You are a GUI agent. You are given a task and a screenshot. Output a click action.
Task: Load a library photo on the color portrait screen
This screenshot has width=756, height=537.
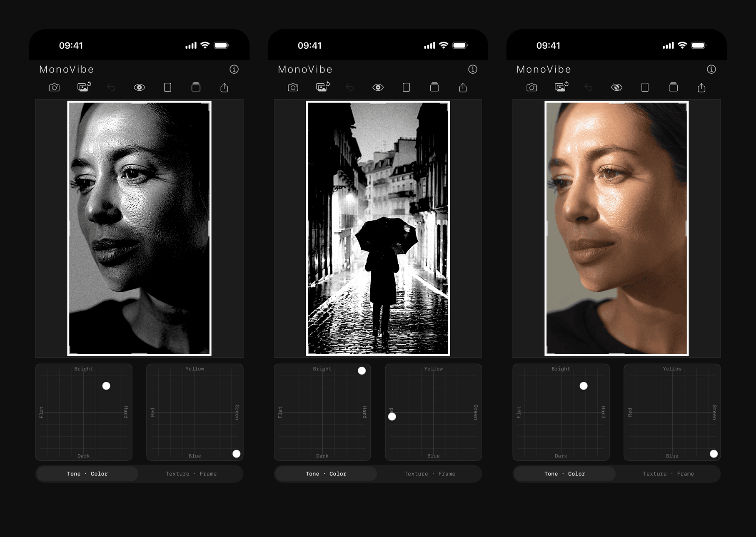pos(561,87)
